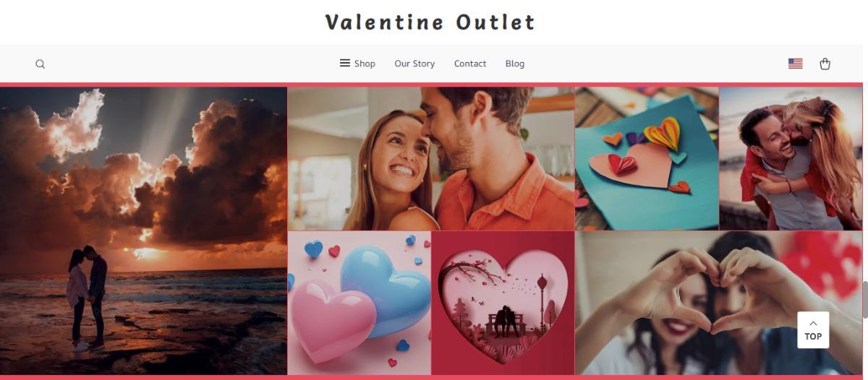
Task: Open the Blog link
Action: [x=515, y=64]
